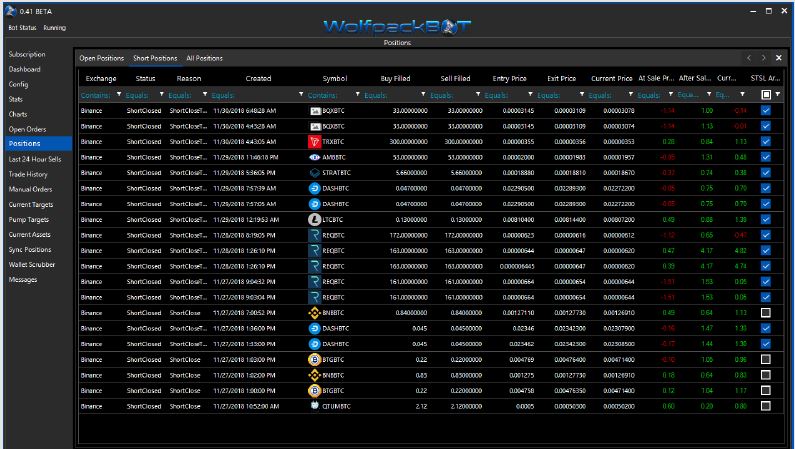Check STSL checkbox in QTUMBTC row
Screen dimensions: 795x449
[x=766, y=406]
